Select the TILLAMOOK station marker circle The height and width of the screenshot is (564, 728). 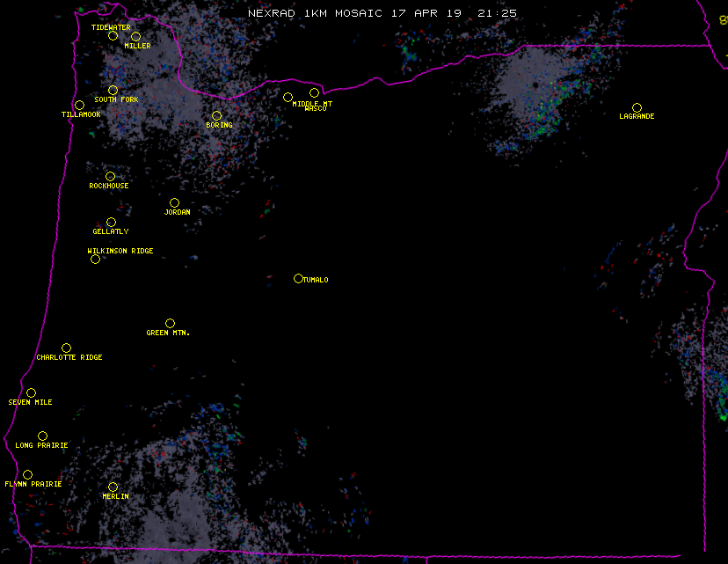[79, 106]
